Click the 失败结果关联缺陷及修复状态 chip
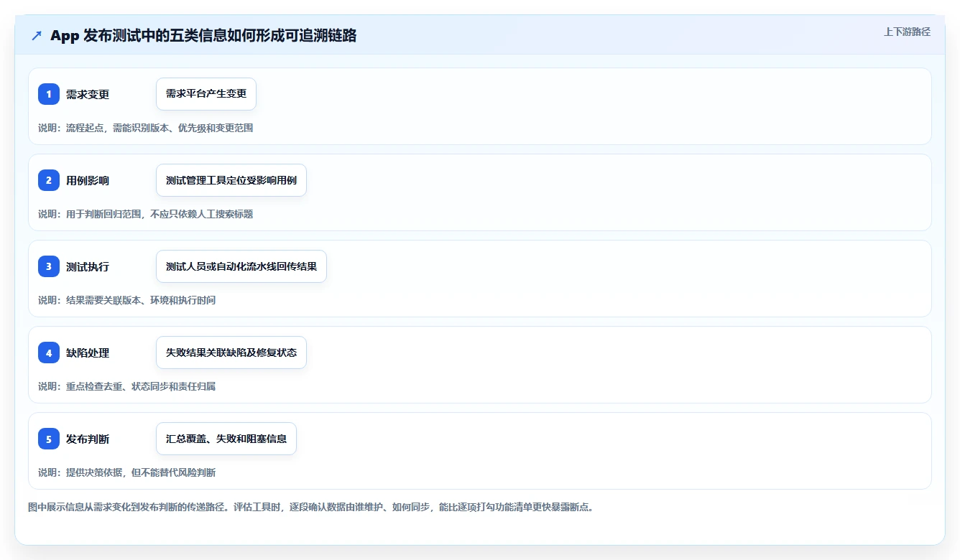Screen dimensions: 960x560 pyautogui.click(x=231, y=353)
